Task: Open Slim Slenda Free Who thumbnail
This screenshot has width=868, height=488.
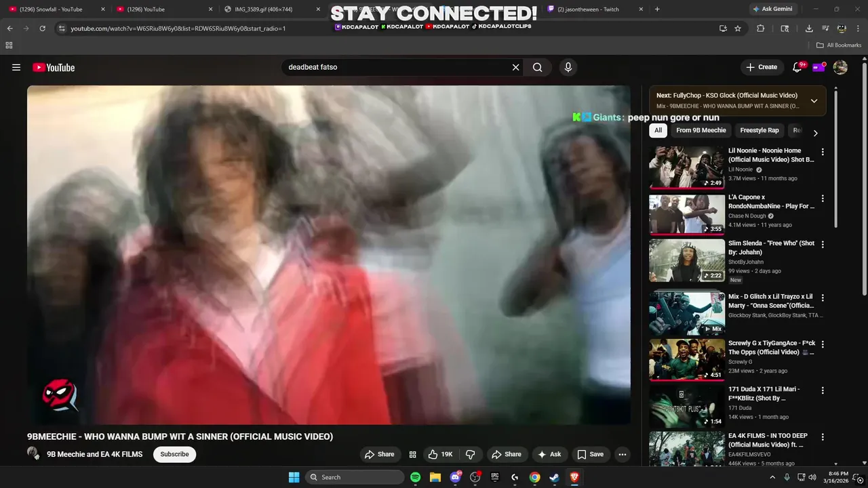Action: (687, 260)
